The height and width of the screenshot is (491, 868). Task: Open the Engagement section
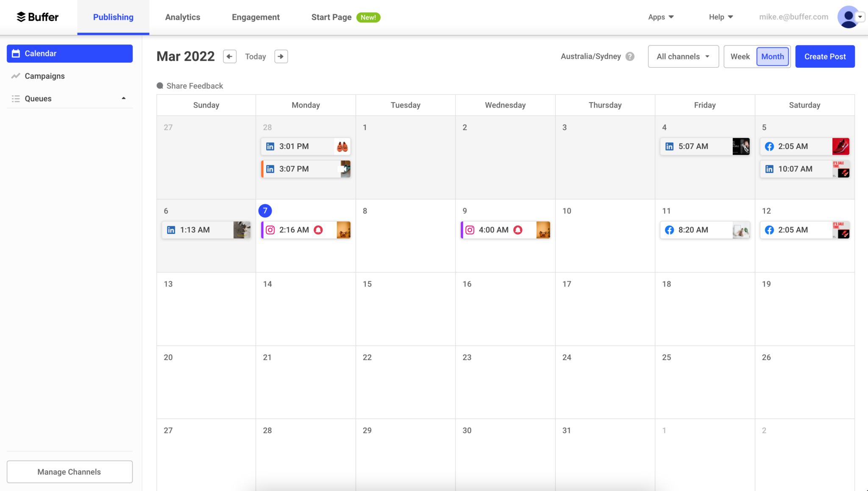tap(256, 17)
